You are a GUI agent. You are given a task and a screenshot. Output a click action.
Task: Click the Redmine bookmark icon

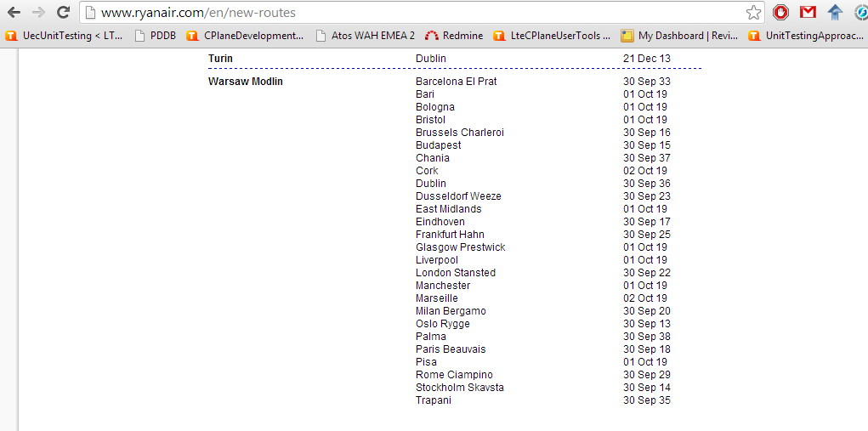[432, 36]
